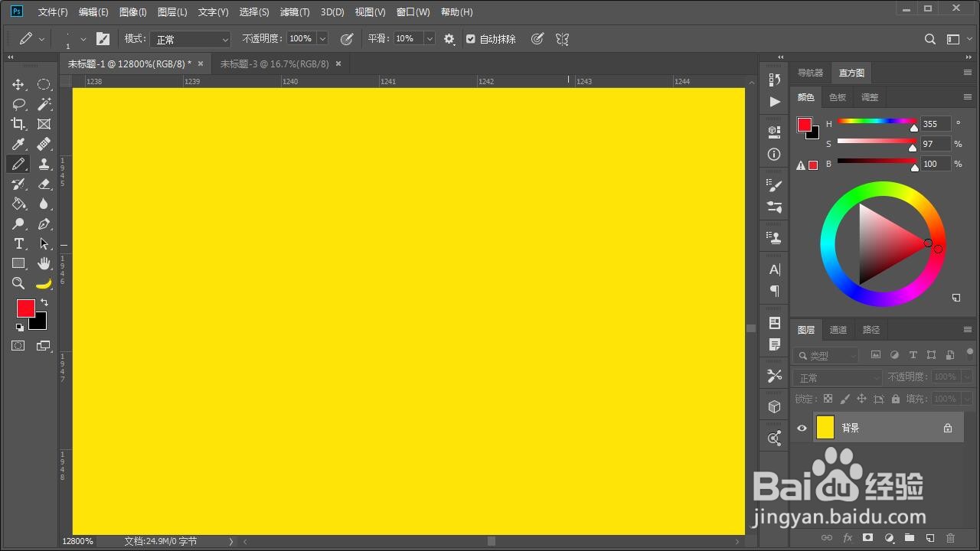This screenshot has width=980, height=551.
Task: Click the banana edit-toolbar icon
Action: 44,283
